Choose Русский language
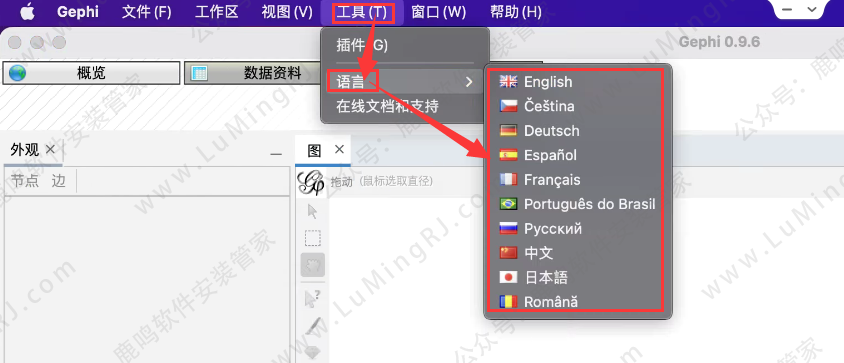Image resolution: width=844 pixels, height=363 pixels. pyautogui.click(x=578, y=229)
